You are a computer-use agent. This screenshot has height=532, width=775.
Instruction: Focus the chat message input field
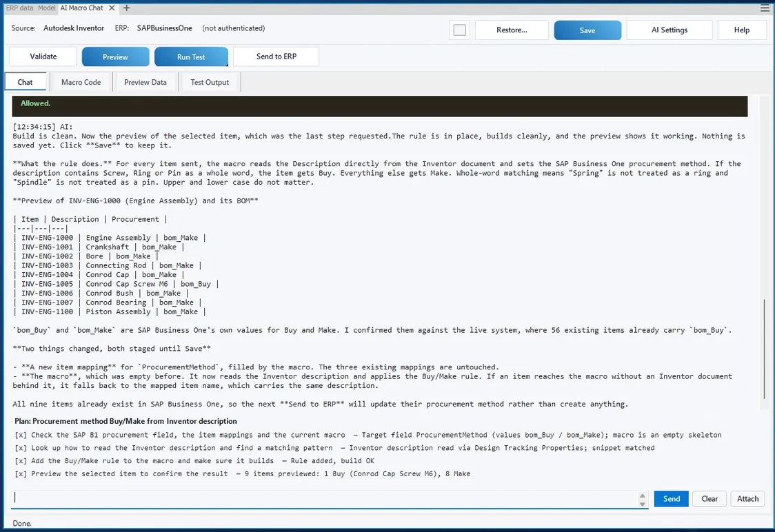(x=324, y=498)
